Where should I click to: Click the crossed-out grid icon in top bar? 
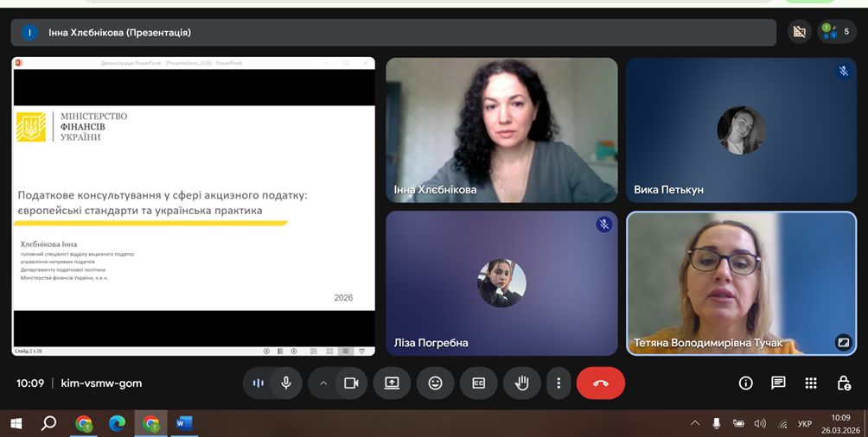pyautogui.click(x=800, y=32)
